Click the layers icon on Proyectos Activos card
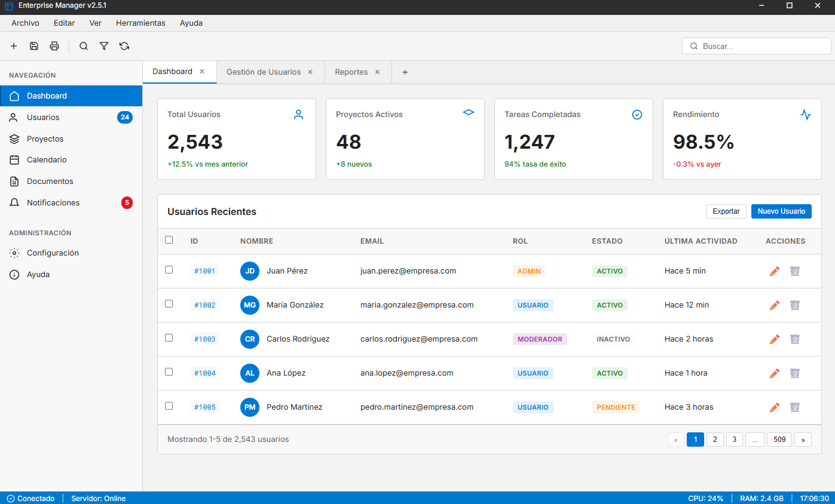Image resolution: width=835 pixels, height=504 pixels. click(x=469, y=112)
